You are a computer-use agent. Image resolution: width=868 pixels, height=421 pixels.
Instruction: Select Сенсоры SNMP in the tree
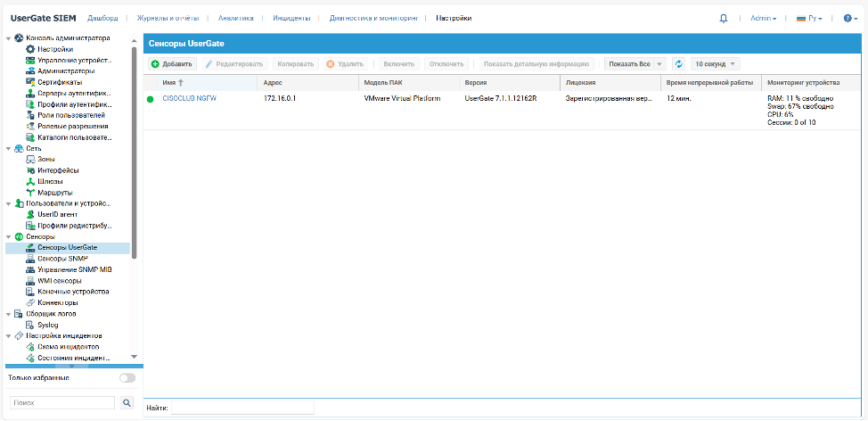(62, 259)
